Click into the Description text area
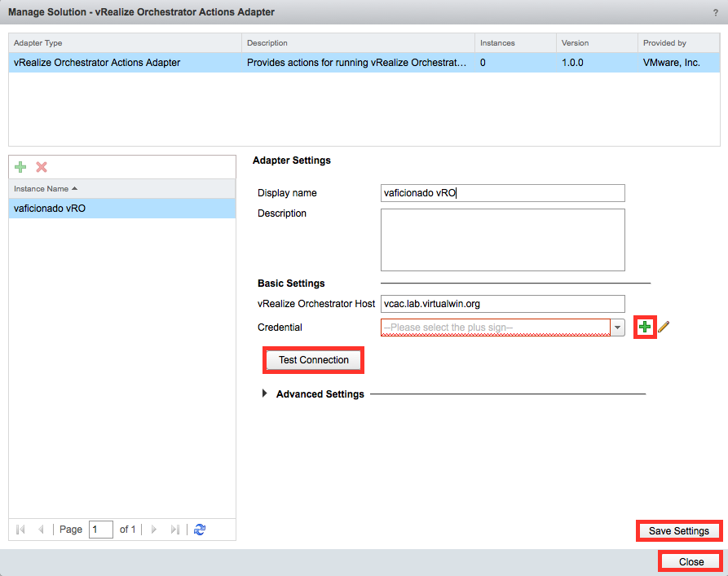This screenshot has width=728, height=576. pos(503,240)
